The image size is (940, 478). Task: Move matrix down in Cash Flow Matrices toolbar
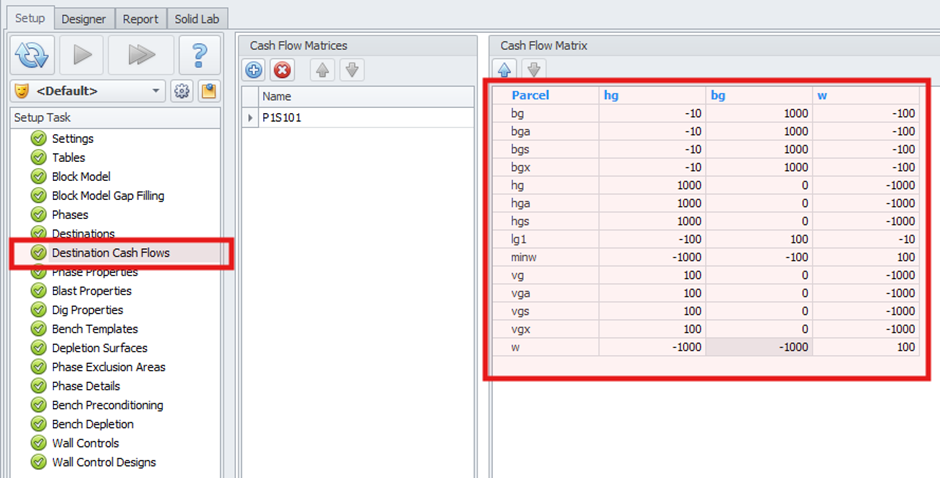click(351, 70)
